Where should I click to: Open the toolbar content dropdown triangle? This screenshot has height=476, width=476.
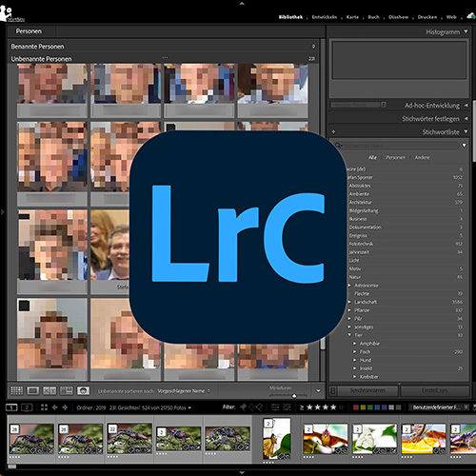[x=318, y=391]
